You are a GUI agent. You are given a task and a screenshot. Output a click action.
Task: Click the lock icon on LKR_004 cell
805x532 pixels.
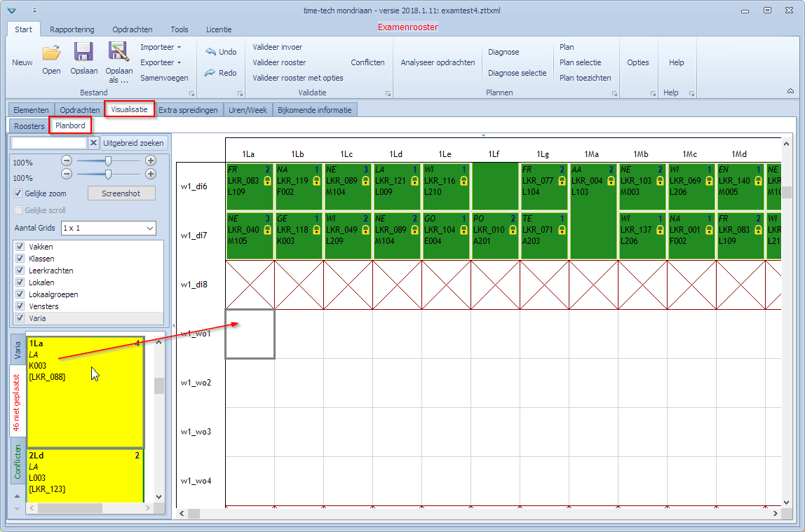tap(611, 181)
